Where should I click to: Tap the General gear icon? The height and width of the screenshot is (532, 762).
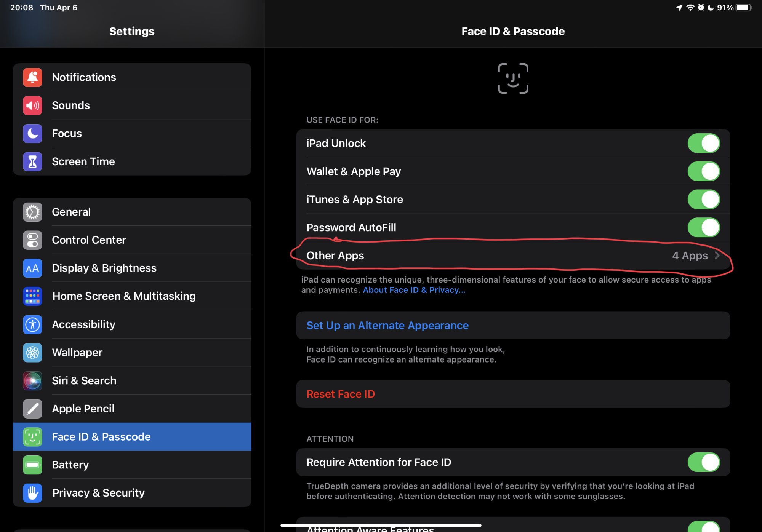pos(32,212)
